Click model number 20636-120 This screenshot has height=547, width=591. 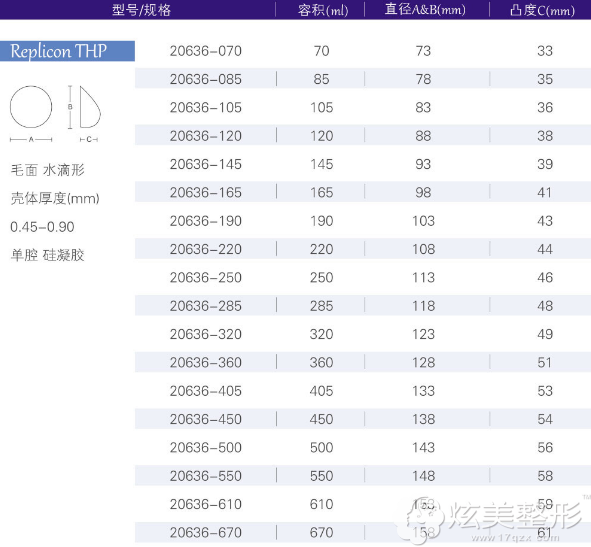[x=205, y=136]
